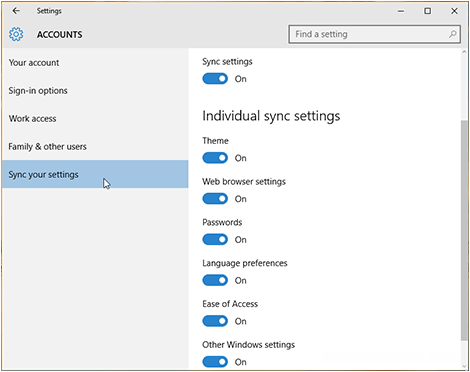Click the Settings window title text
This screenshot has width=470, height=372.
[49, 11]
